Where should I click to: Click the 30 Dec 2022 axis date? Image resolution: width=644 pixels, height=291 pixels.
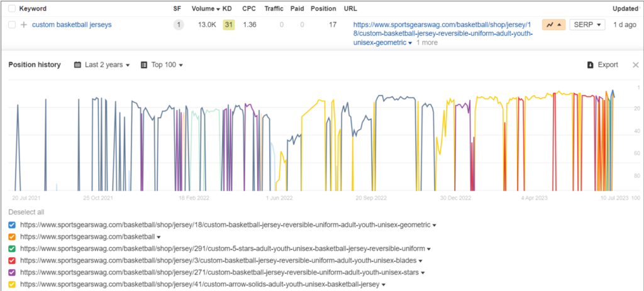point(456,198)
